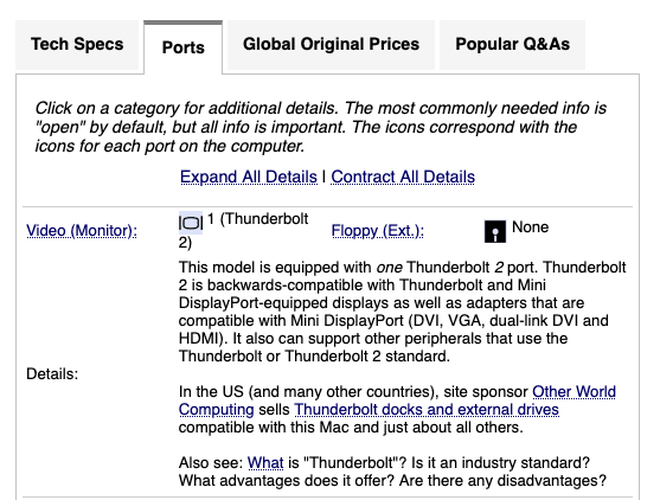Toggle the Floppy (Ext.) category details
The height and width of the screenshot is (500, 660).
tap(378, 231)
